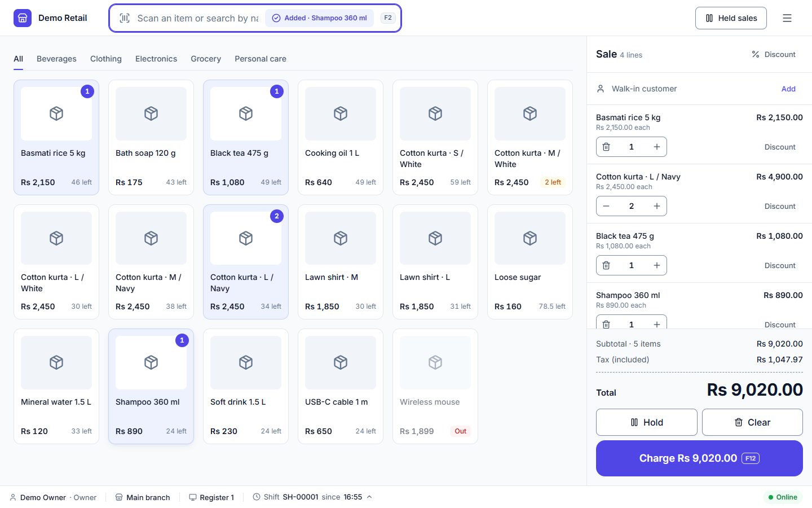Image resolution: width=812 pixels, height=508 pixels.
Task: Open the Clothing category tab
Action: [x=106, y=59]
